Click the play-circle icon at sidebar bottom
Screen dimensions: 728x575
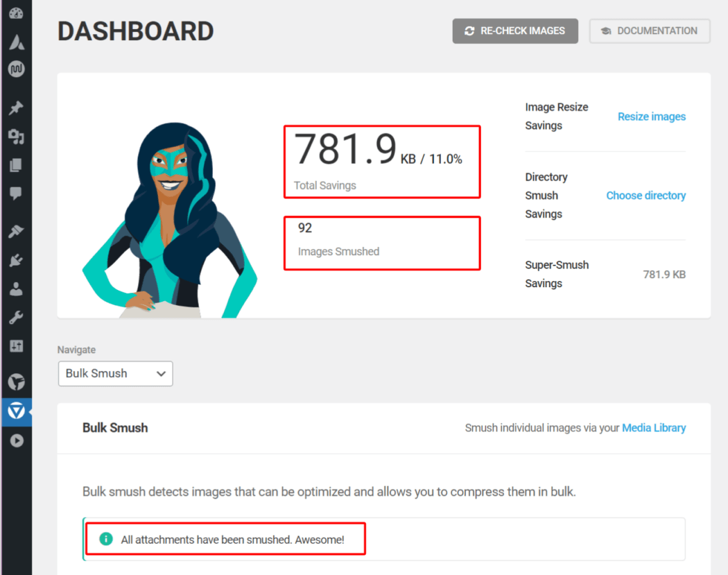(16, 440)
